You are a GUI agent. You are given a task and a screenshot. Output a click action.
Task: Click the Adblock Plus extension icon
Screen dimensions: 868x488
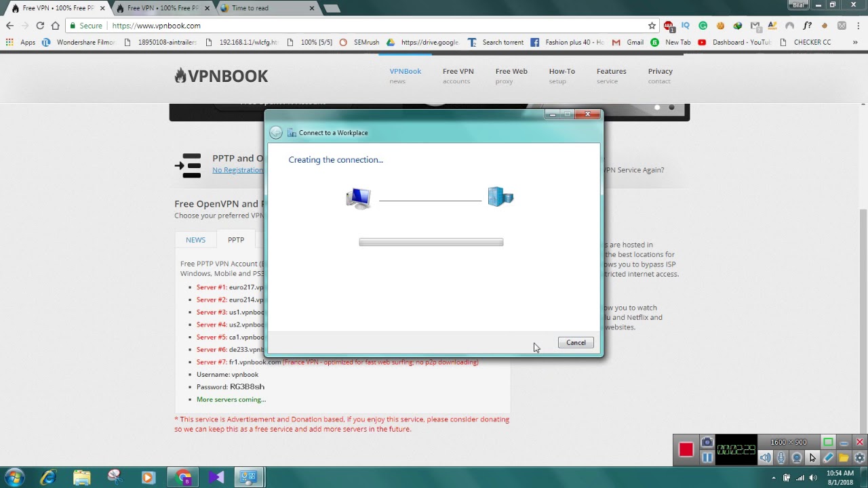pos(669,26)
